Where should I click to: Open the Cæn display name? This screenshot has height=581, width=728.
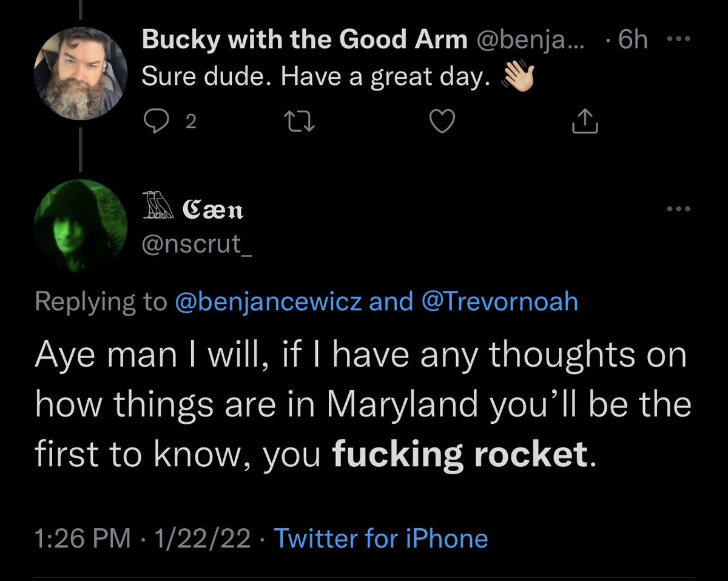[214, 211]
